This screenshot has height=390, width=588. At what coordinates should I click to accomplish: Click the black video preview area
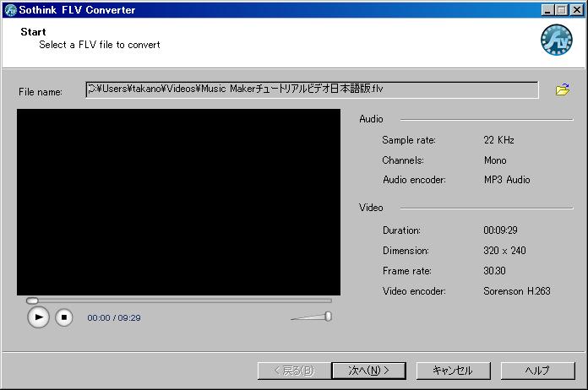coord(178,202)
